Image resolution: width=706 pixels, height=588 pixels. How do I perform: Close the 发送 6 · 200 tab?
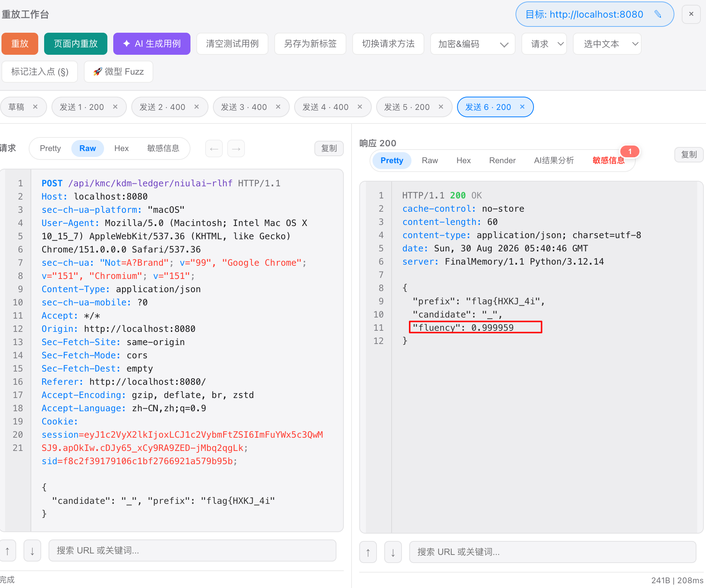point(522,107)
